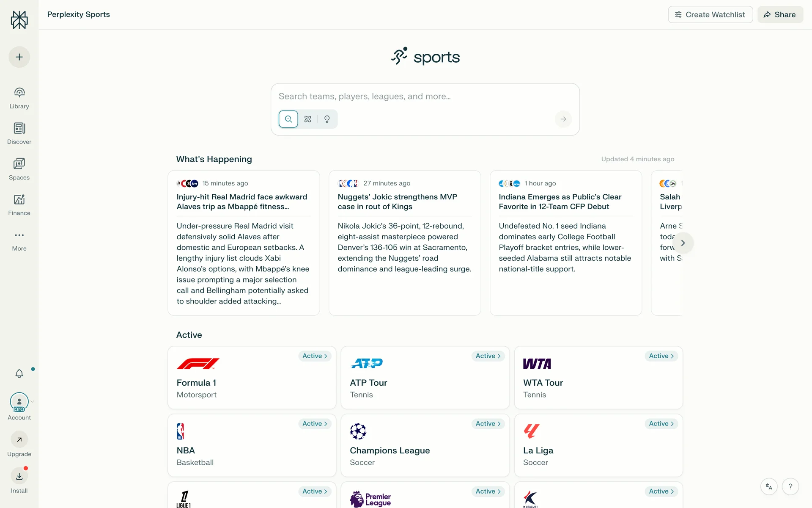Click the Share button

[780, 15]
